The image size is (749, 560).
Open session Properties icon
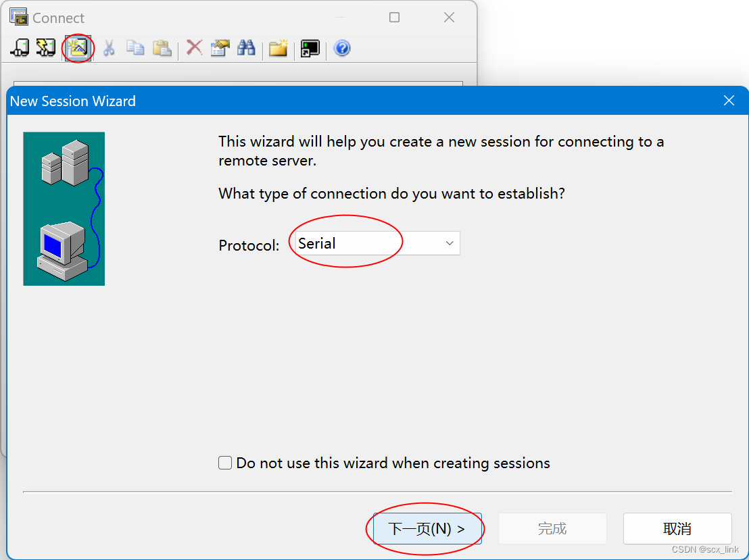point(220,48)
